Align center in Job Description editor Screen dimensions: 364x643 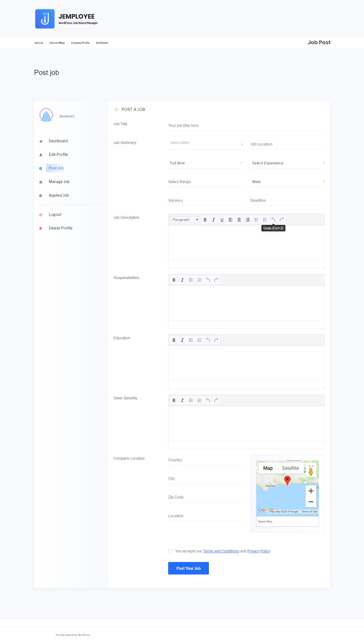coord(239,220)
